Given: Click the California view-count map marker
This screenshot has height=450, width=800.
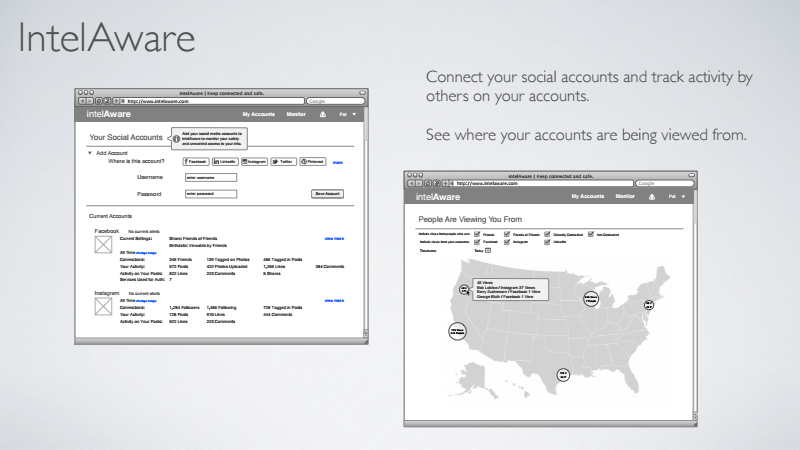Looking at the screenshot, I should [x=457, y=331].
